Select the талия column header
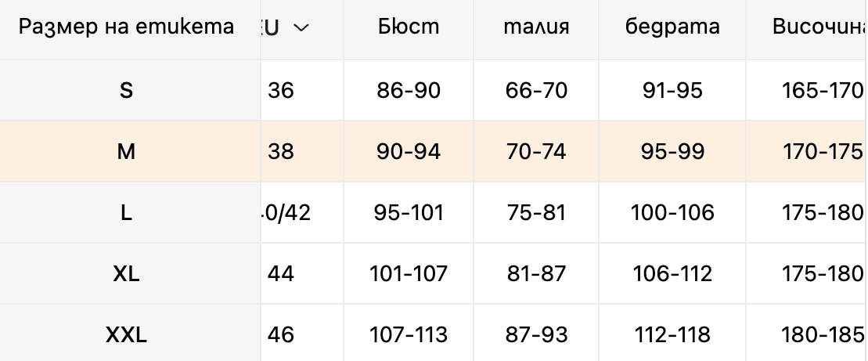The height and width of the screenshot is (361, 868). pyautogui.click(x=536, y=27)
